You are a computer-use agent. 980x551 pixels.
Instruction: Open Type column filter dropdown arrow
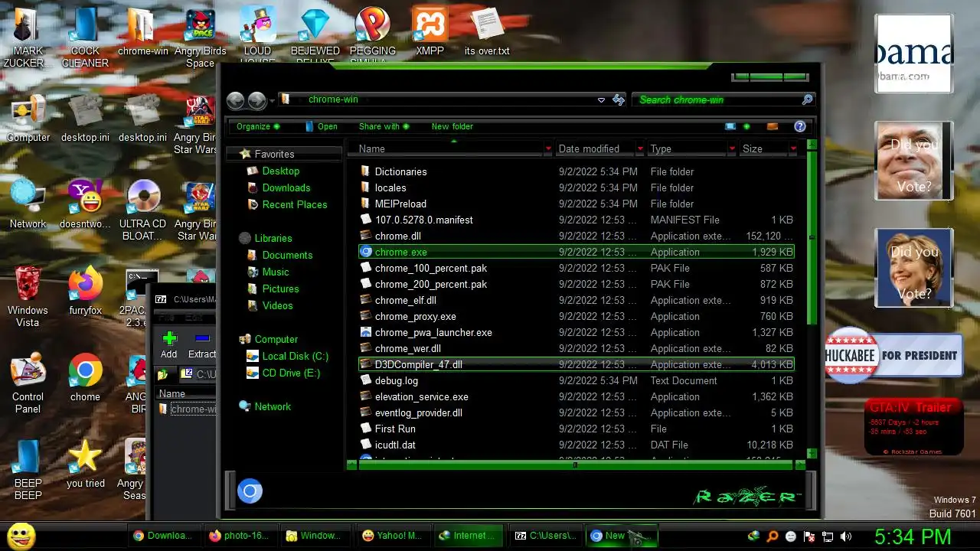coord(732,148)
